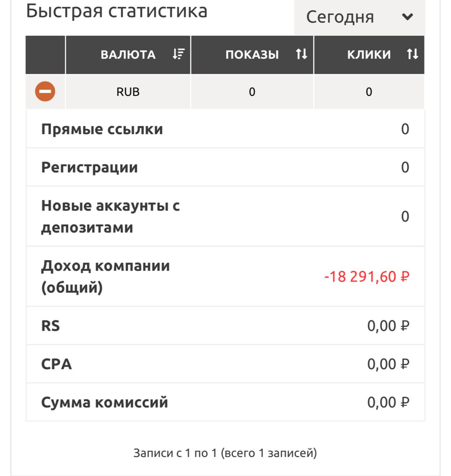Click the chevron arrow next to Сегодня

pyautogui.click(x=407, y=17)
